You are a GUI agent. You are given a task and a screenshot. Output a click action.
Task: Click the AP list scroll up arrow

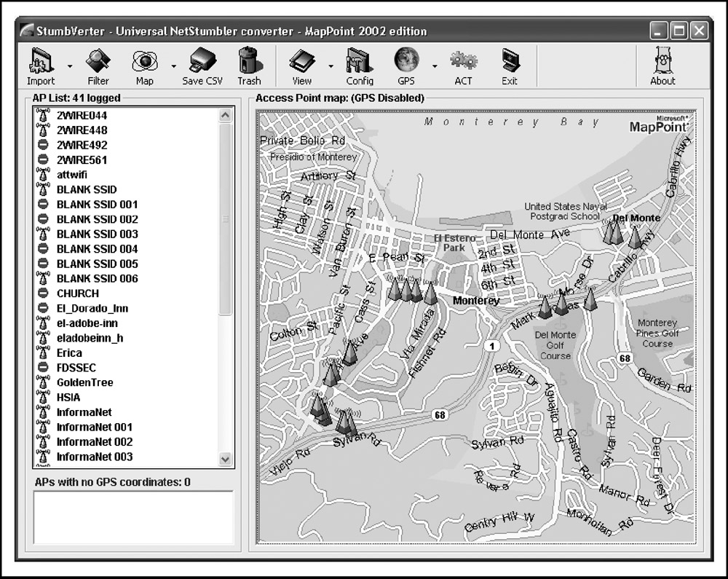click(225, 114)
